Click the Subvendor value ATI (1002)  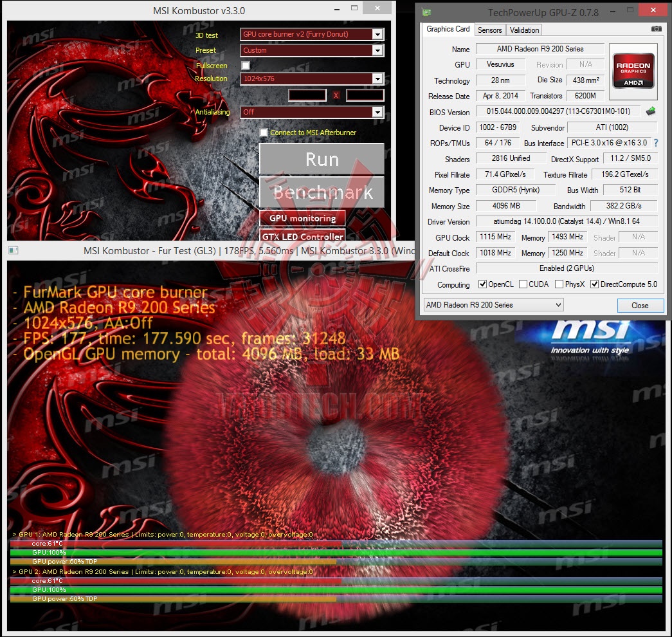point(612,127)
